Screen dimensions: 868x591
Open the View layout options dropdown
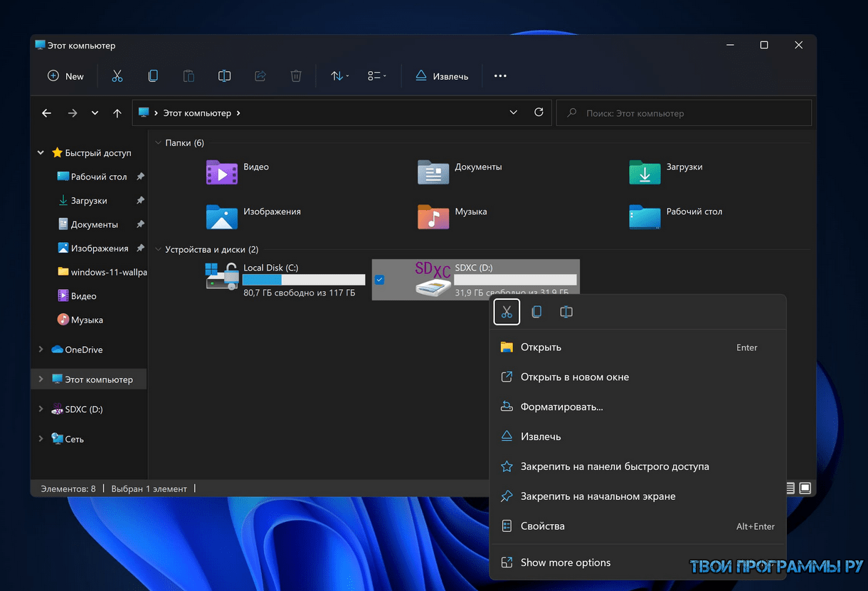coord(377,76)
